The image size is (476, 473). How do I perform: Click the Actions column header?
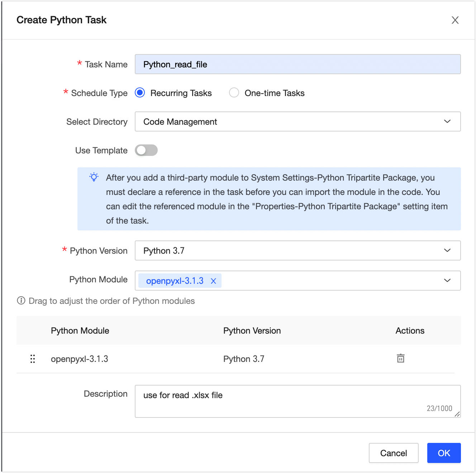click(410, 330)
